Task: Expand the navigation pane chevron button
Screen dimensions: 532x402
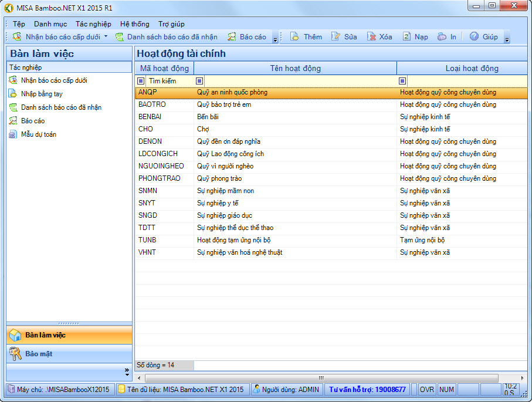Action: [x=127, y=372]
